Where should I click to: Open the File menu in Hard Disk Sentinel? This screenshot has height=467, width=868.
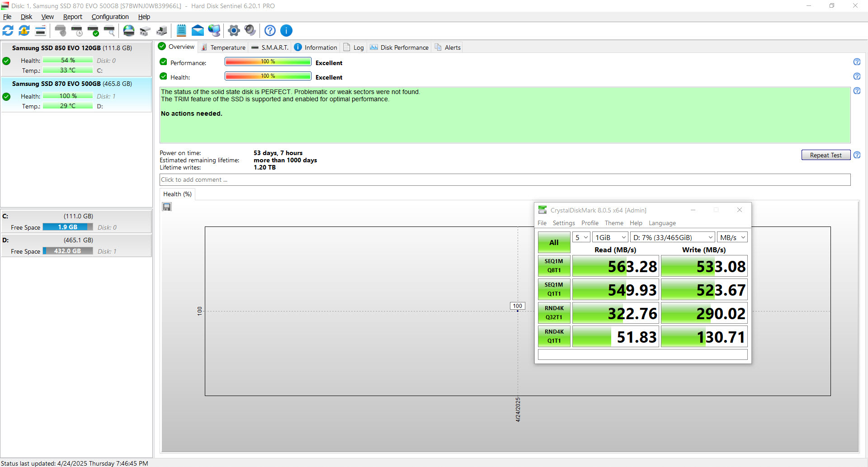click(x=7, y=17)
